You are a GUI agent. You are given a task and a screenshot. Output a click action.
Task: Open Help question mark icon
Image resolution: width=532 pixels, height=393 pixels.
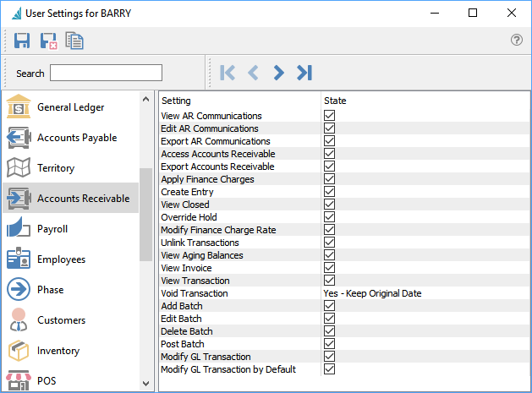tap(516, 41)
